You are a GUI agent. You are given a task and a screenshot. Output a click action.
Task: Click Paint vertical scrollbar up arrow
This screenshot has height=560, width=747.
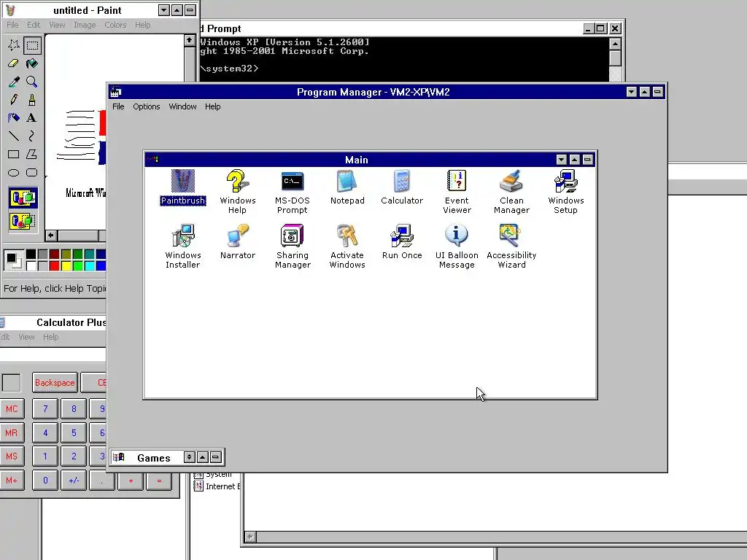(x=190, y=41)
